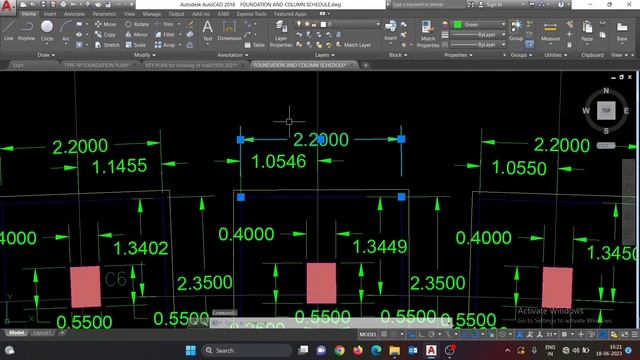Activate the Mirror command
The height and width of the screenshot is (360, 640).
[136, 35]
